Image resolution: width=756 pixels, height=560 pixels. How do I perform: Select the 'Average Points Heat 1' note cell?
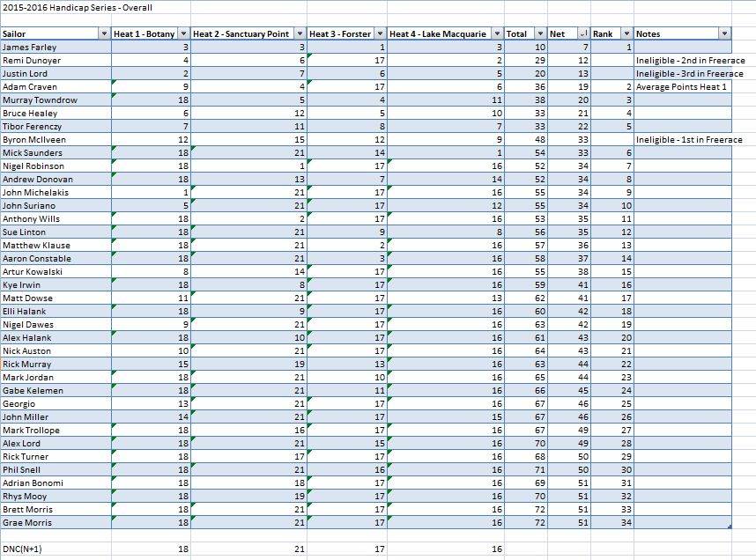(x=681, y=87)
